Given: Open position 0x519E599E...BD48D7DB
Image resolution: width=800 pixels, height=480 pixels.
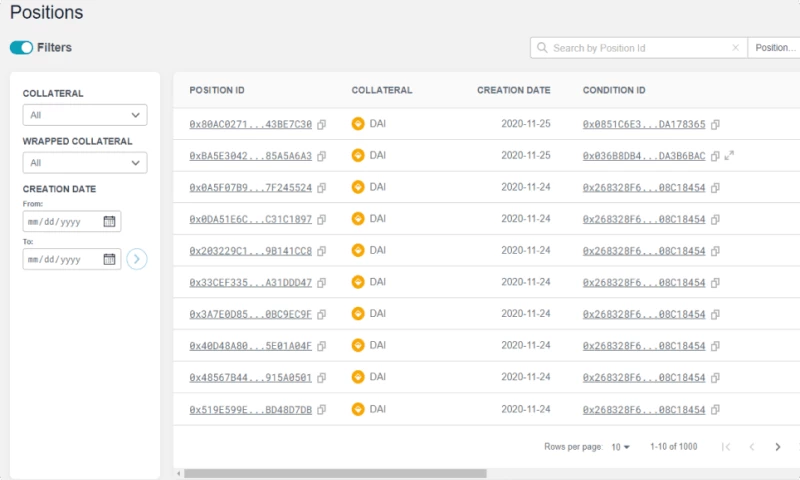Looking at the screenshot, I should pyautogui.click(x=251, y=409).
